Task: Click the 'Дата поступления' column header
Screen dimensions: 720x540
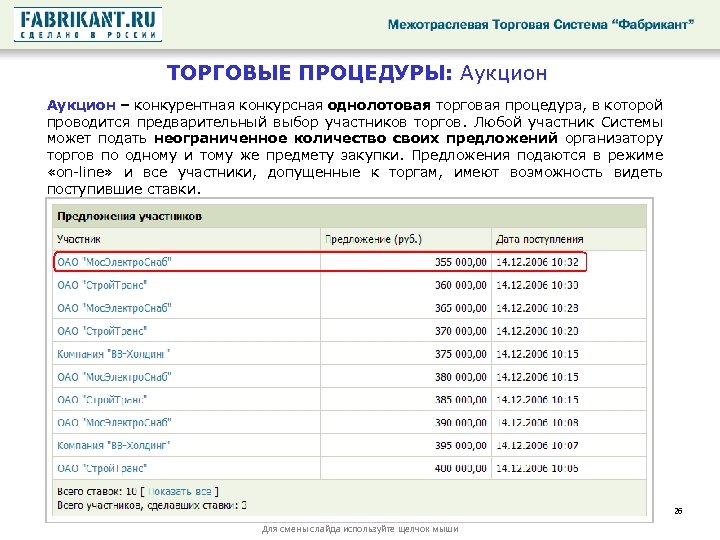Action: coord(540,239)
